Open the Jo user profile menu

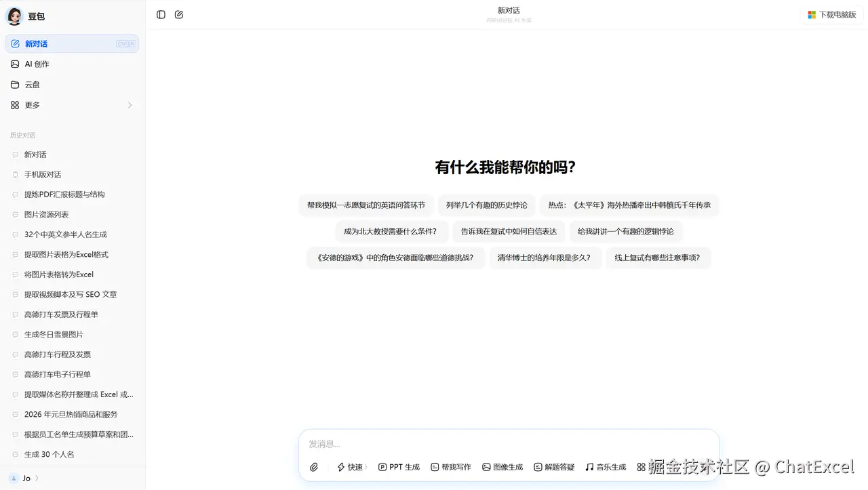[24, 478]
